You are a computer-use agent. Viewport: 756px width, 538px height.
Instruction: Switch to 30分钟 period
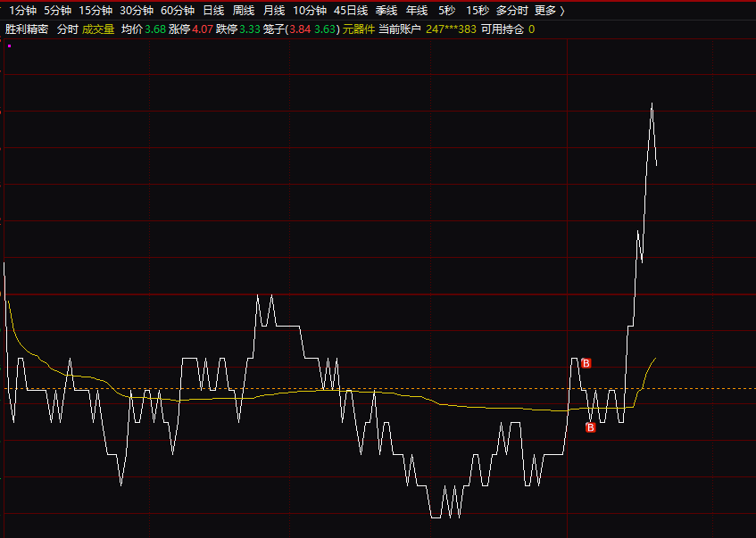(137, 10)
